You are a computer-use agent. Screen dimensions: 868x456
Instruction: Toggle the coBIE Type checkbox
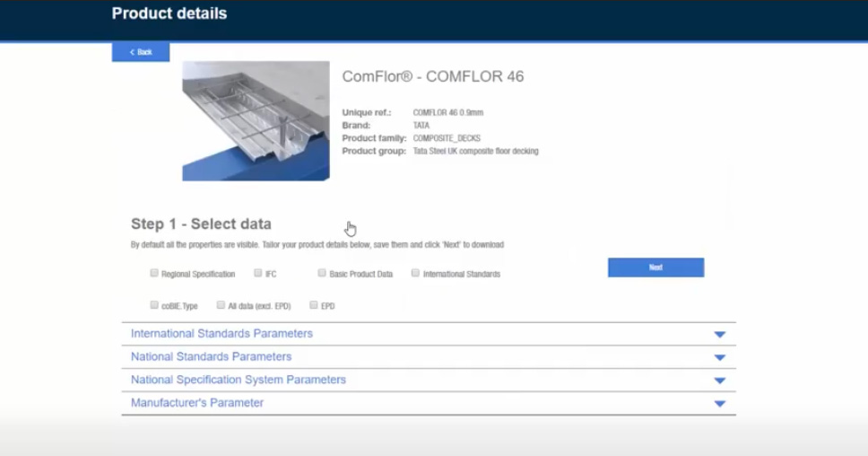tap(154, 305)
